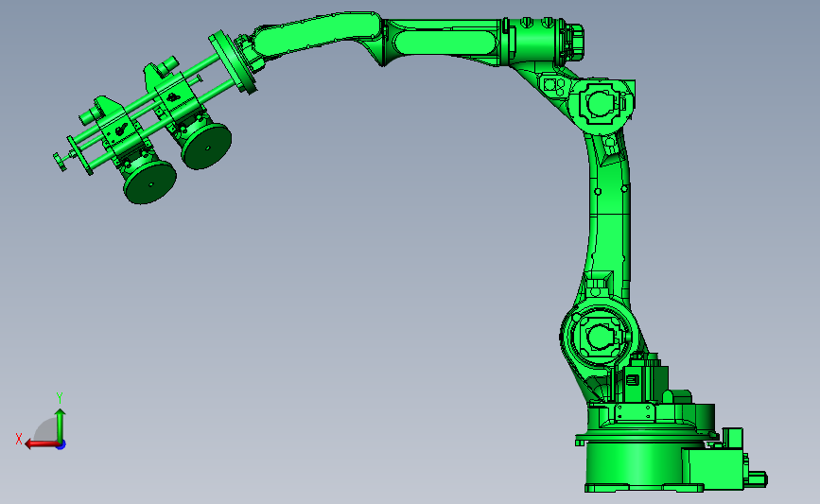820x504 pixels.
Task: Click the gray XY plane quadrant of triad
Action: point(46,431)
